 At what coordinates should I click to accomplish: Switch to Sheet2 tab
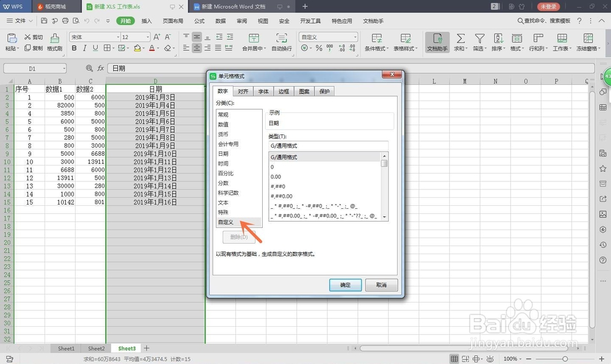pos(97,349)
